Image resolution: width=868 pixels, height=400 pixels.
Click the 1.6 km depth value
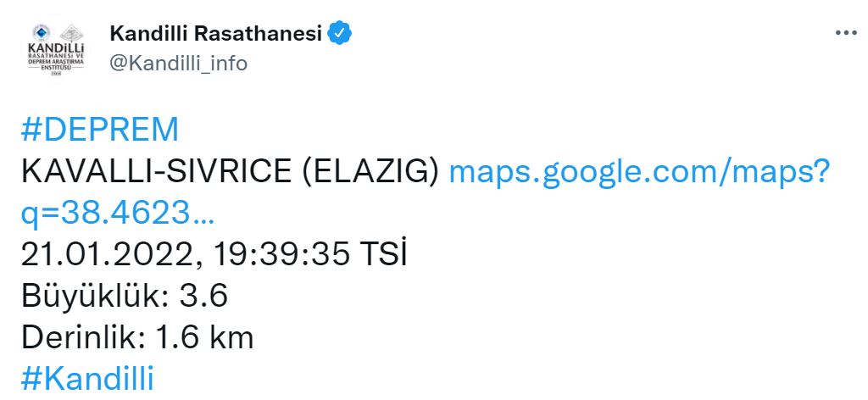(x=205, y=338)
